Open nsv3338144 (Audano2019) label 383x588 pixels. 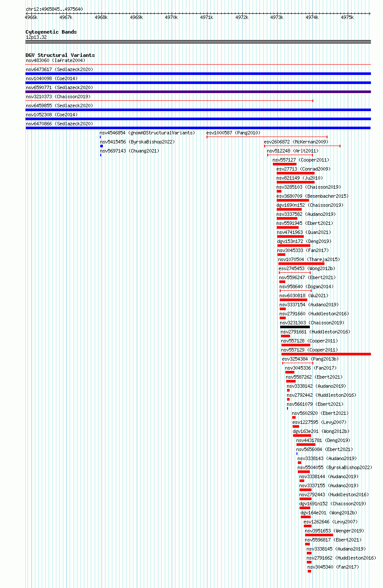coord(329,476)
